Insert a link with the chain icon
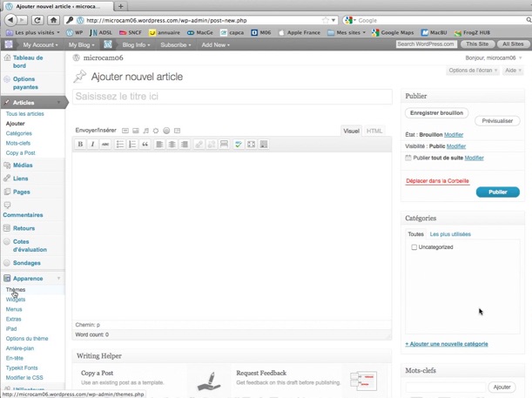 [199, 145]
